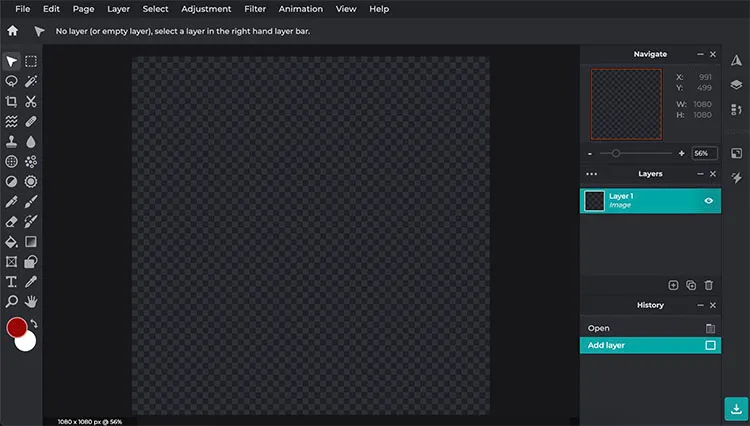Select the Blur droplet tool

click(x=31, y=142)
